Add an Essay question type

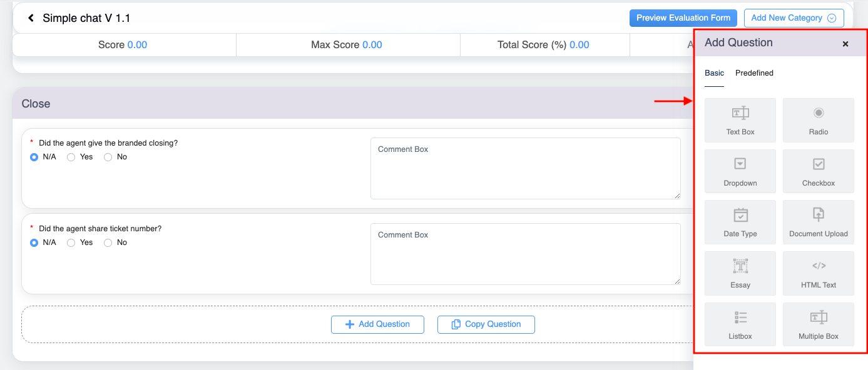pyautogui.click(x=740, y=273)
